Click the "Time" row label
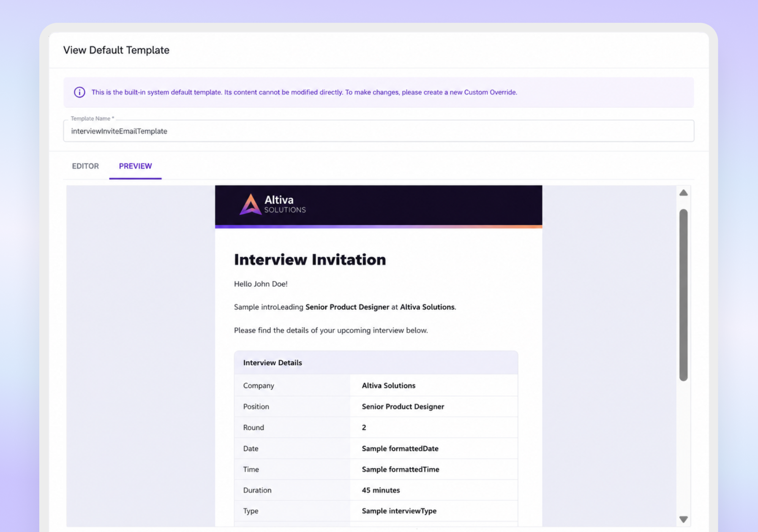 251,469
